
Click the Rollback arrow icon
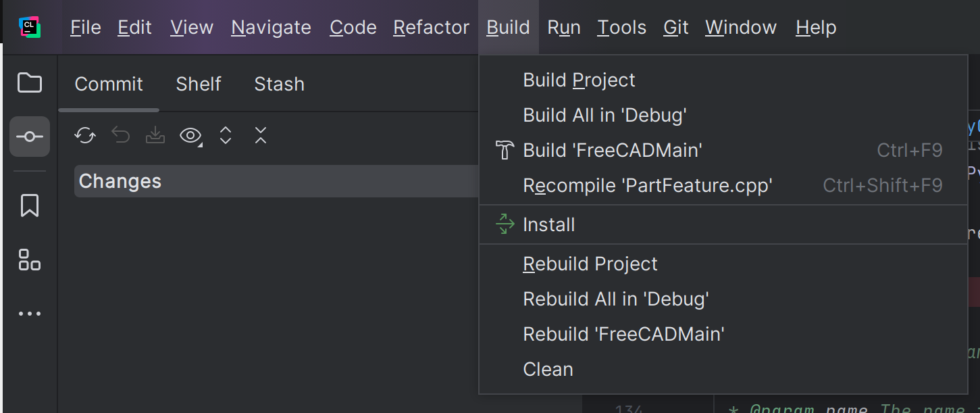pyautogui.click(x=120, y=136)
